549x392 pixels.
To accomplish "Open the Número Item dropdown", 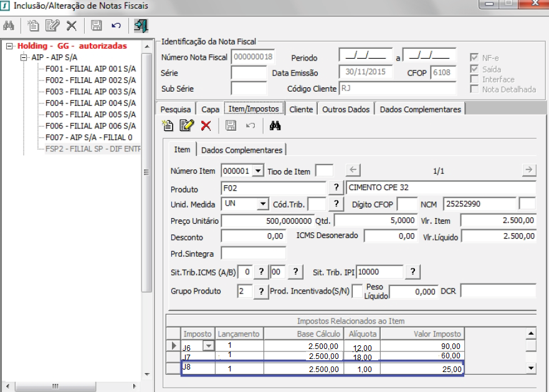I will 259,171.
